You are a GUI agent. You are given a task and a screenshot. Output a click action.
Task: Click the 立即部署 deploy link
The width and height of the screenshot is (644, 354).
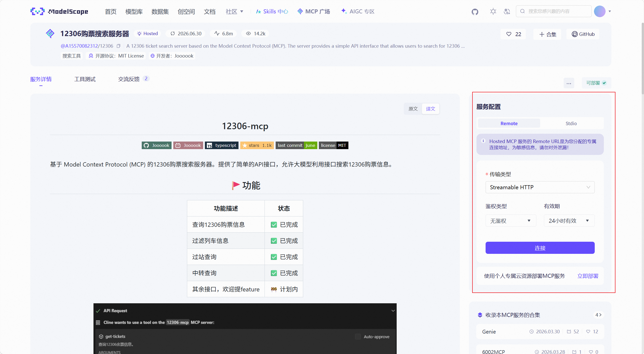click(x=588, y=276)
